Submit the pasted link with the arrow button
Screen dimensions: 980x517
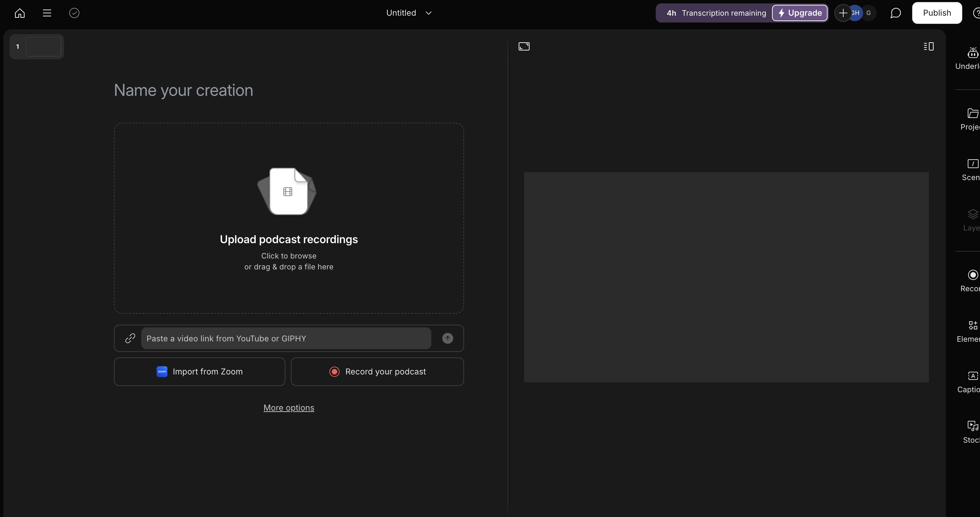coord(447,338)
